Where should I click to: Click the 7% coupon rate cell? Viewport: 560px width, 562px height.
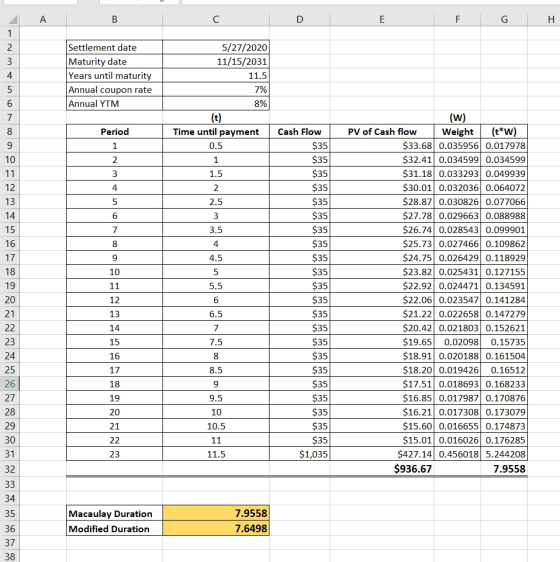(x=216, y=90)
